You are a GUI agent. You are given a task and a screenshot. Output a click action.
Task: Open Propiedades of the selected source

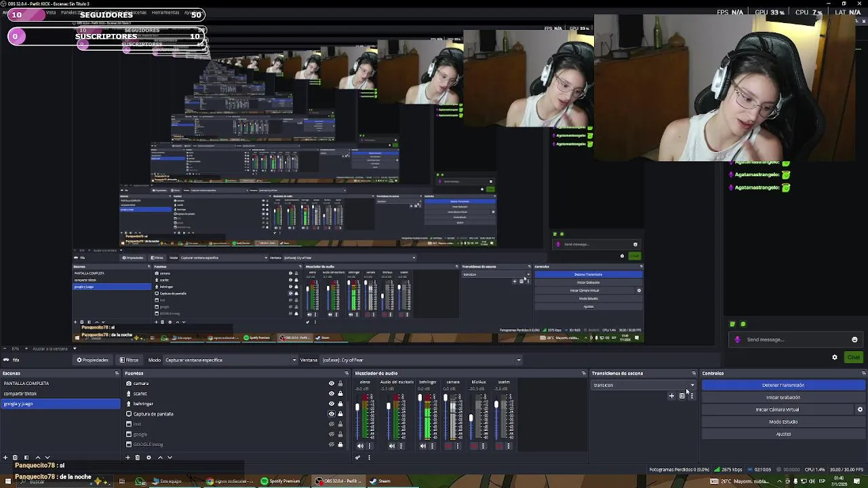click(92, 360)
